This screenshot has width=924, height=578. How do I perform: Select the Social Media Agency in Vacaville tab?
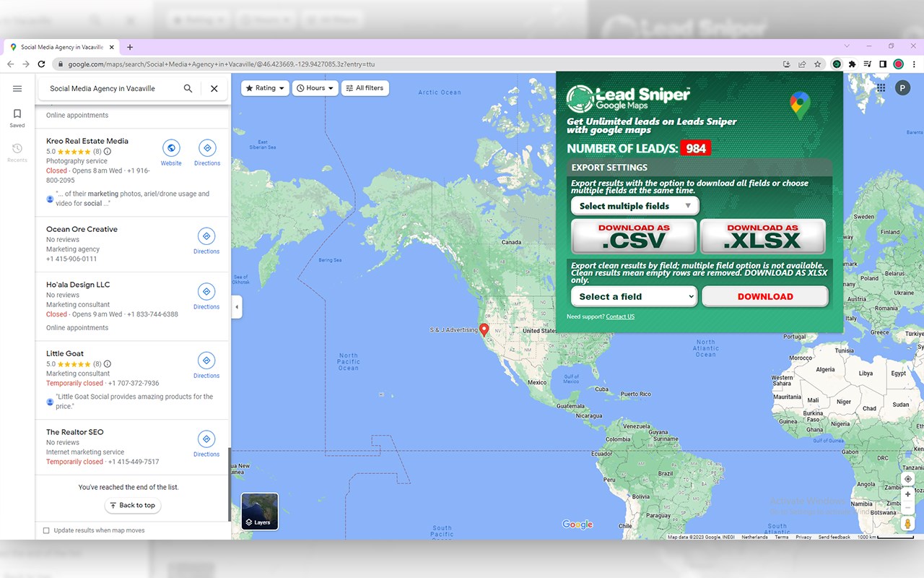tap(61, 47)
